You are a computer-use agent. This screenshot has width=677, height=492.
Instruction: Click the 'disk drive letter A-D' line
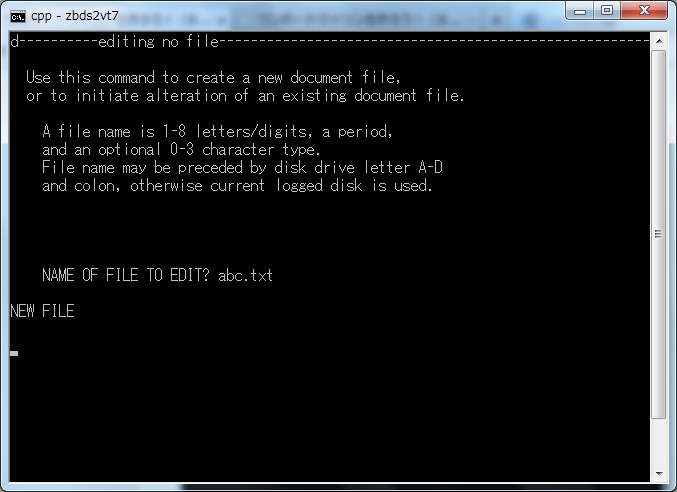(x=242, y=167)
